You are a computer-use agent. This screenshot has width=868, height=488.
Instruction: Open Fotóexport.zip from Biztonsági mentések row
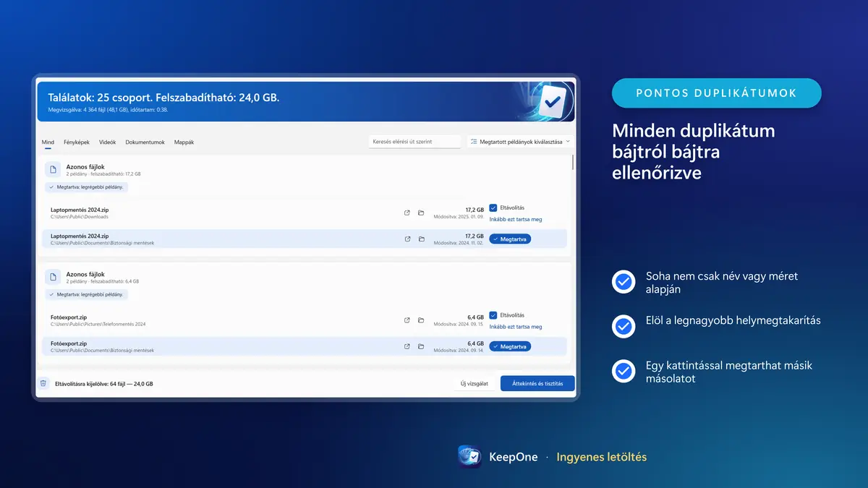pyautogui.click(x=407, y=346)
